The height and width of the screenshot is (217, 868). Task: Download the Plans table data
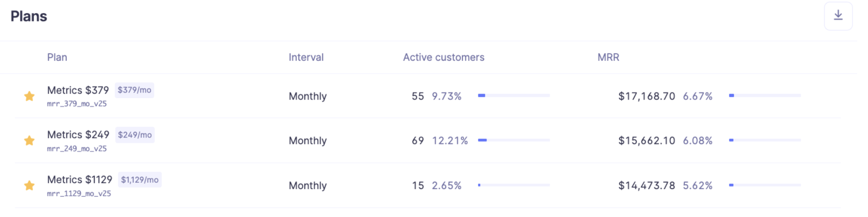838,16
